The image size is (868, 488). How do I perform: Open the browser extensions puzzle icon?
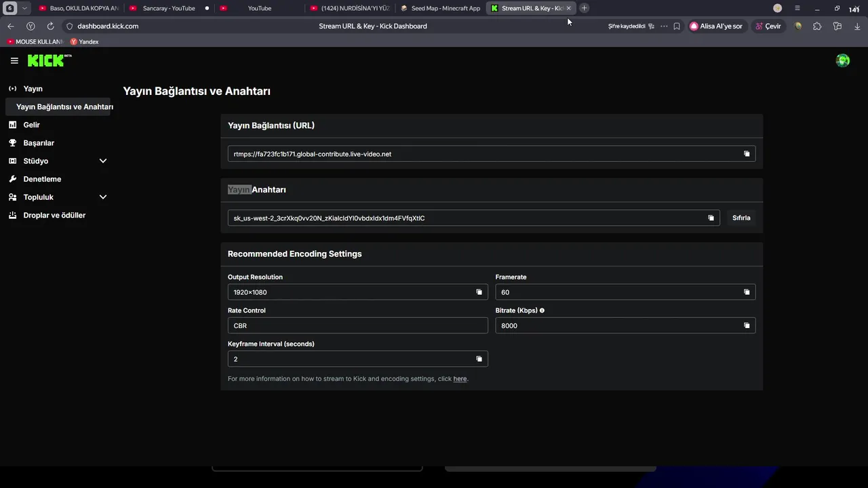coord(817,26)
